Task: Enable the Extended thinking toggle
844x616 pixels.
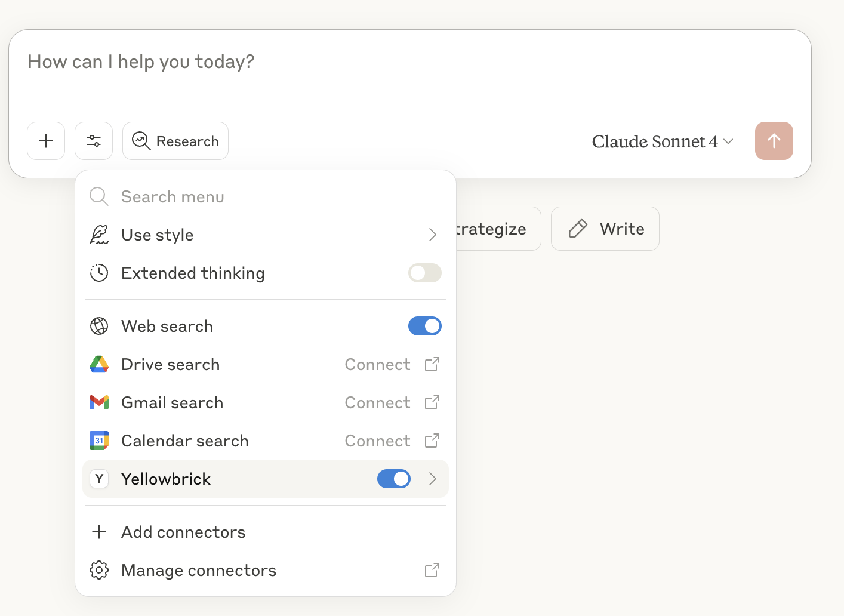Action: (424, 273)
